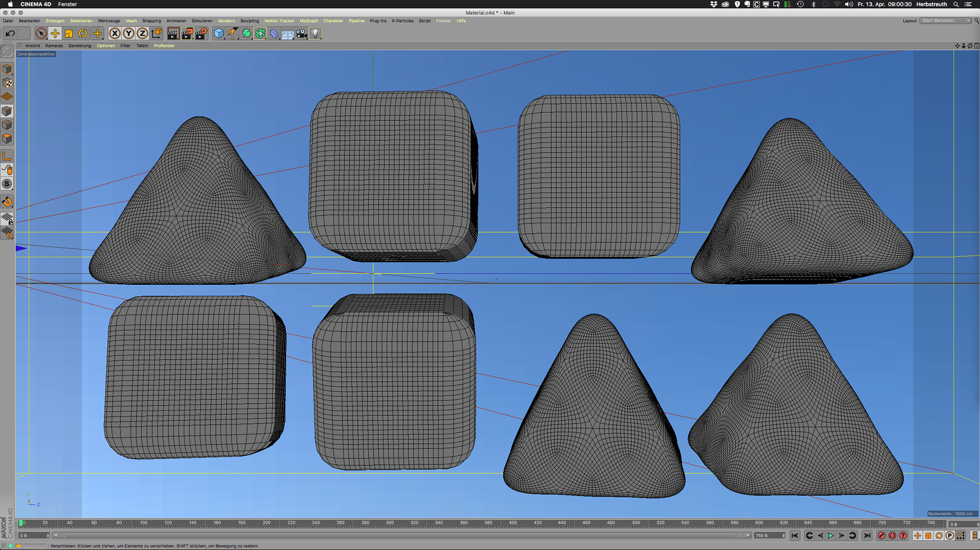The height and width of the screenshot is (550, 980).
Task: Add a Light object bulb icon
Action: pyautogui.click(x=315, y=34)
